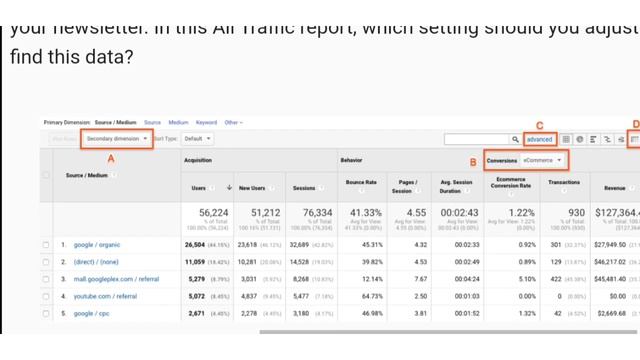
Task: Open the Conversions eCommerce dropdown
Action: (x=542, y=160)
